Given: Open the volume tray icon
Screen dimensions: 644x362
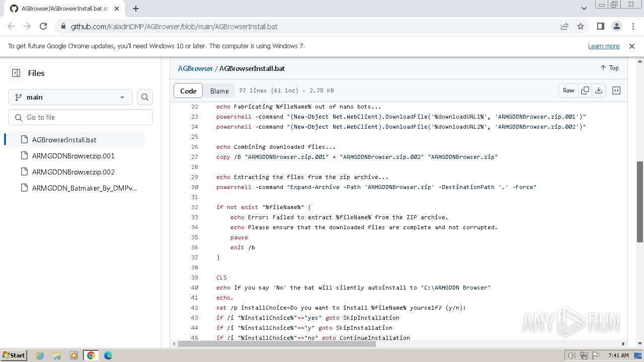Looking at the screenshot, I should coord(572,355).
